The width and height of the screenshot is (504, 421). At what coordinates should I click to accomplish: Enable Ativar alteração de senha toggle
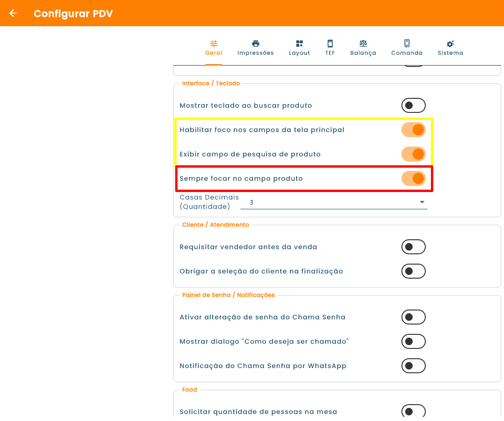pyautogui.click(x=413, y=317)
